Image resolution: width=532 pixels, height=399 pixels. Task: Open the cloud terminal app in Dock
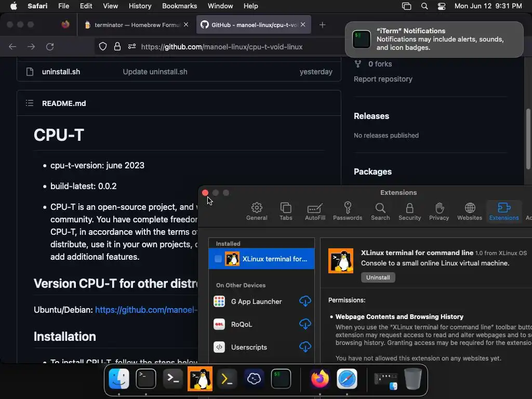[x=254, y=379]
